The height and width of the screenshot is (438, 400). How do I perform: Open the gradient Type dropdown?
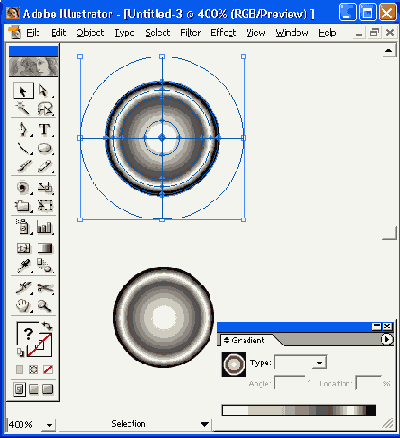301,363
